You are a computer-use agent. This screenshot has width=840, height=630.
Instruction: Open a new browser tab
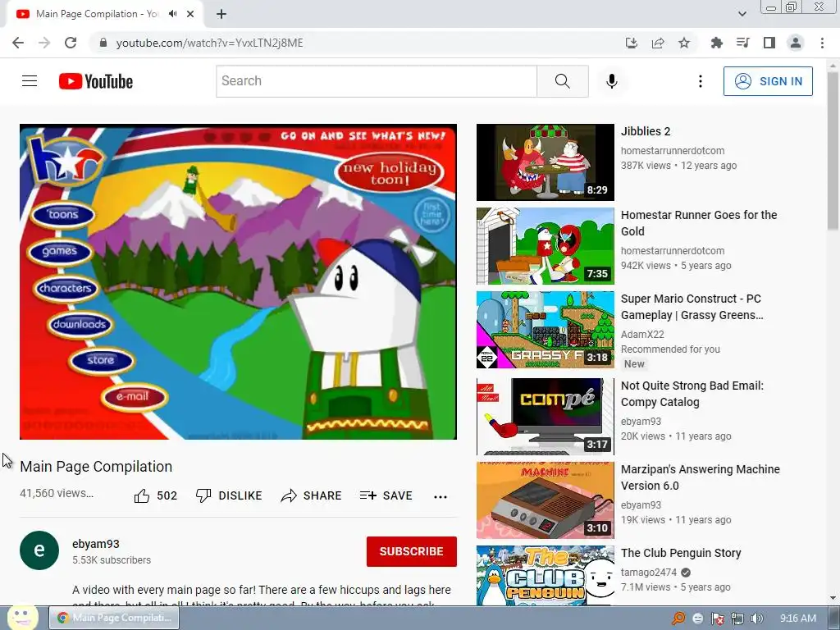point(221,14)
